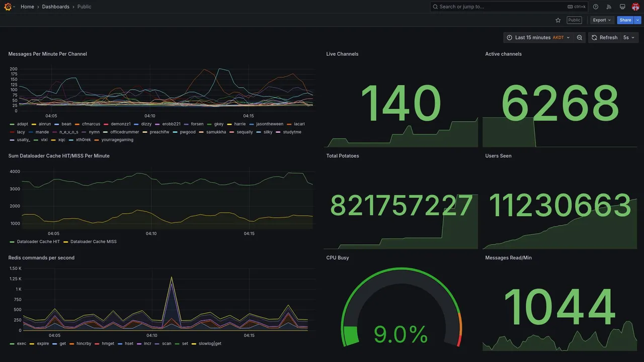Open the user profile avatar

point(635,7)
